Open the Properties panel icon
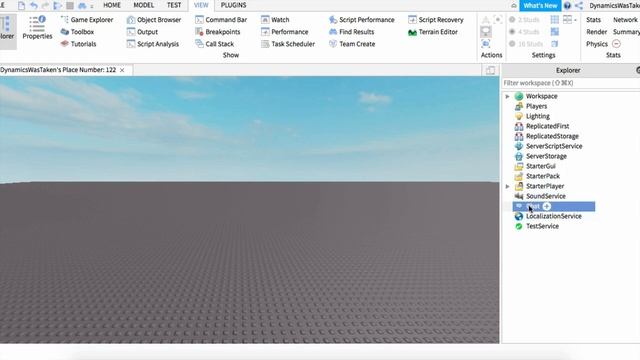Screen dimensions: 640x360 (x=37, y=28)
